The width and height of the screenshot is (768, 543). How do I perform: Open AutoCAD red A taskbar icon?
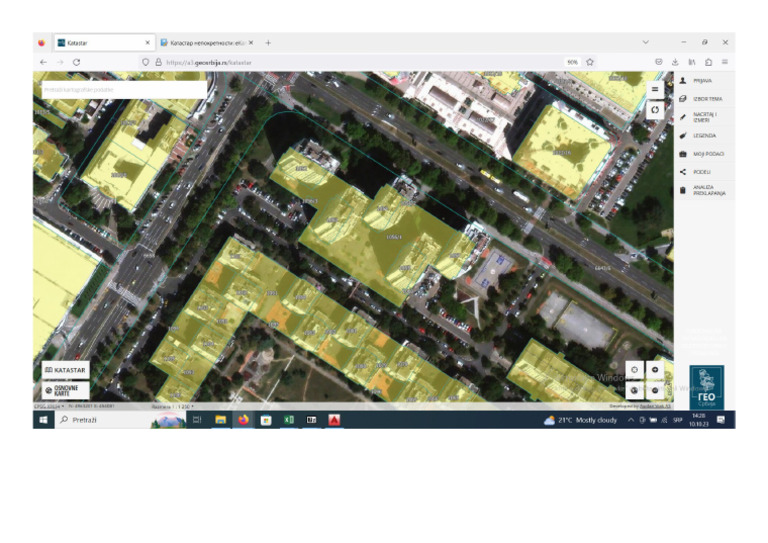point(334,420)
